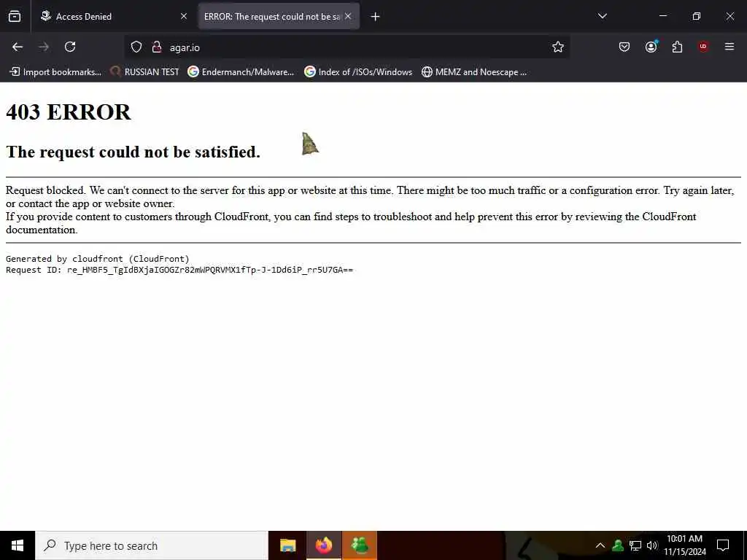Open Import bookmarks toolbar item

[55, 72]
